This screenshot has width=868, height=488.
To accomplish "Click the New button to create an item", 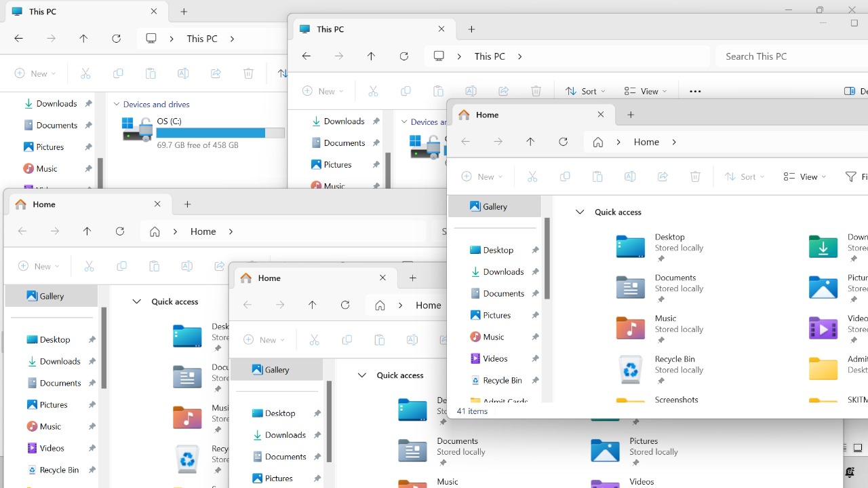I will (x=481, y=176).
